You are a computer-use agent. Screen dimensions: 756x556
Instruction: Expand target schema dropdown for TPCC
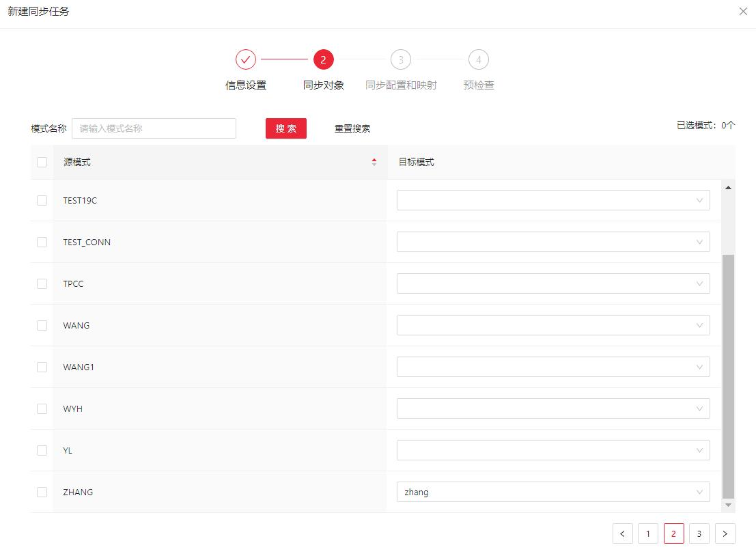[553, 283]
